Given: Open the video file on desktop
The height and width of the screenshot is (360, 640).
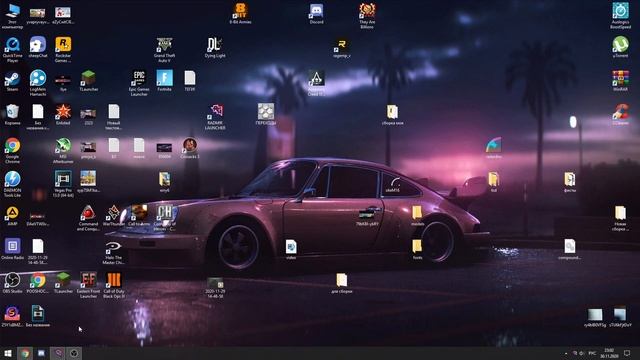Looking at the screenshot, I should tap(291, 249).
